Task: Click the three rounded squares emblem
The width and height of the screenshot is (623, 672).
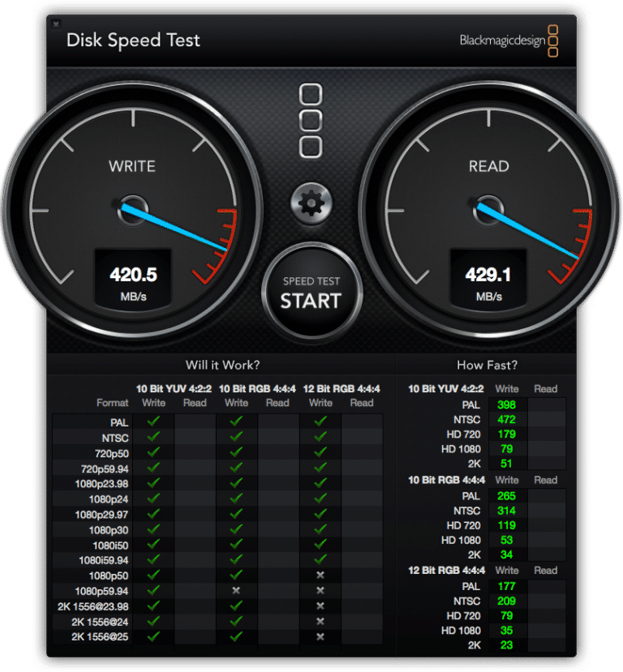Action: (x=311, y=121)
